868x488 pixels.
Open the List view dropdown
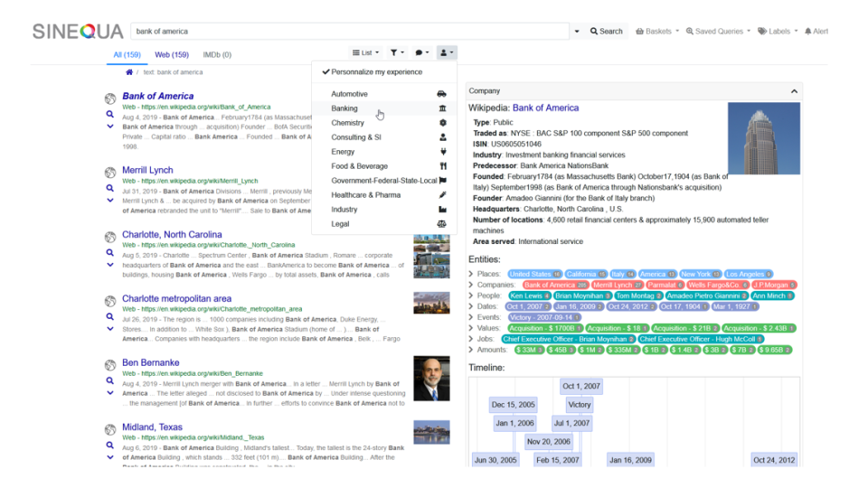pyautogui.click(x=366, y=52)
